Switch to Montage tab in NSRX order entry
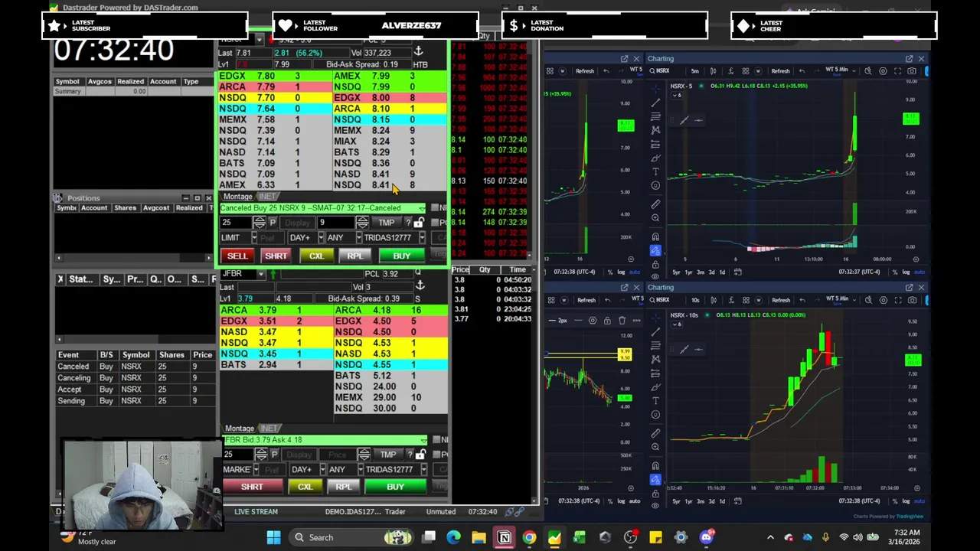This screenshot has width=980, height=551. 237,197
